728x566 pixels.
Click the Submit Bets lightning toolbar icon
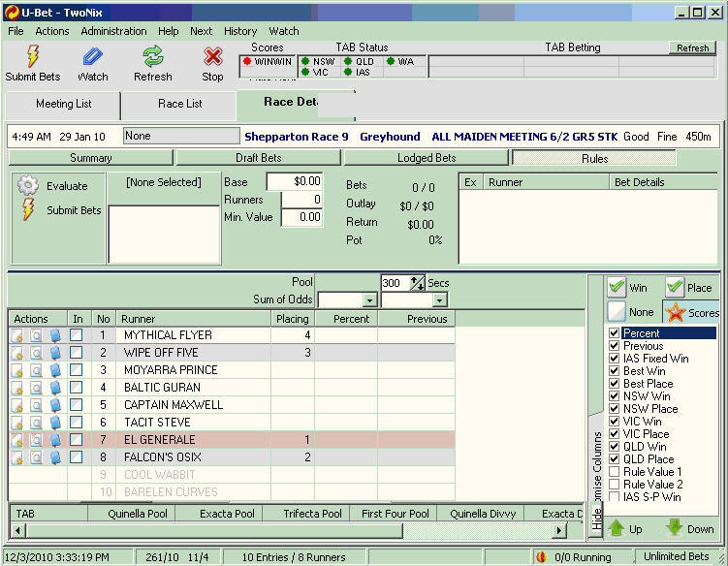pyautogui.click(x=33, y=55)
